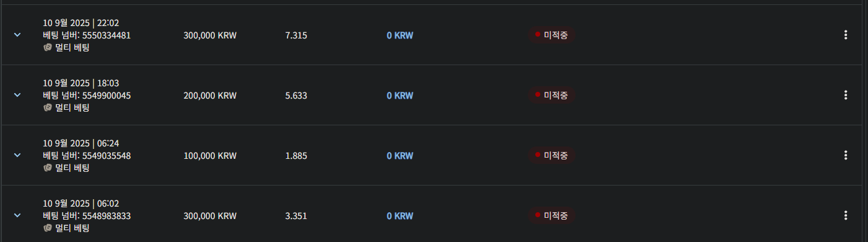Click 미적중 status badge on 7.315 odds row
The image size is (868, 242).
[551, 35]
